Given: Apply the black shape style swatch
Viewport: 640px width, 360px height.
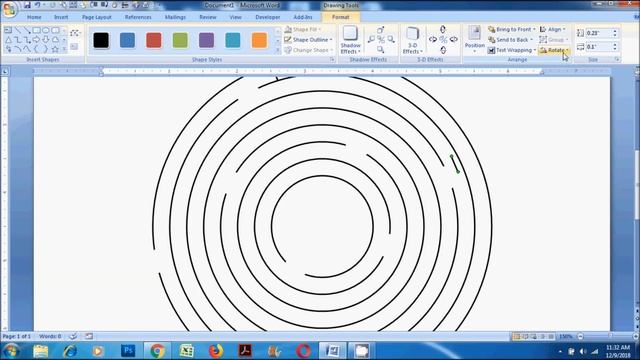Looking at the screenshot, I should 101,40.
